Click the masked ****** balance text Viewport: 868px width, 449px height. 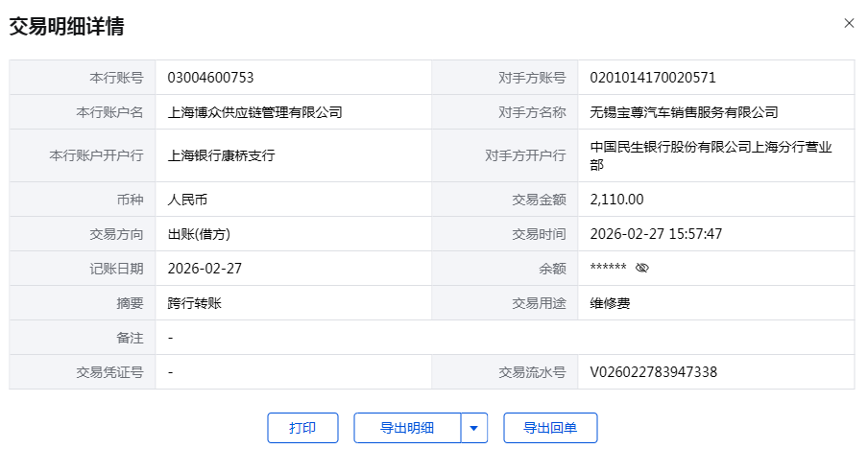608,269
